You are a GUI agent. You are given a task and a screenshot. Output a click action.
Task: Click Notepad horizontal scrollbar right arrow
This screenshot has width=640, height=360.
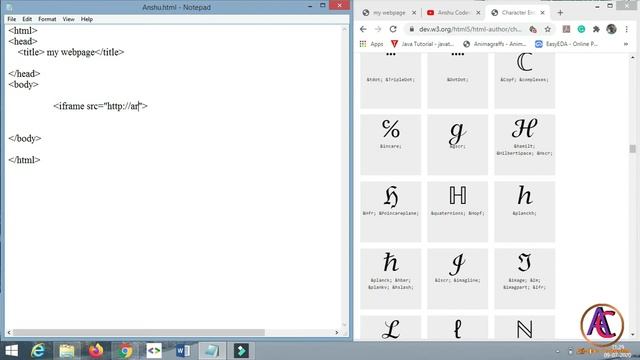point(337,332)
